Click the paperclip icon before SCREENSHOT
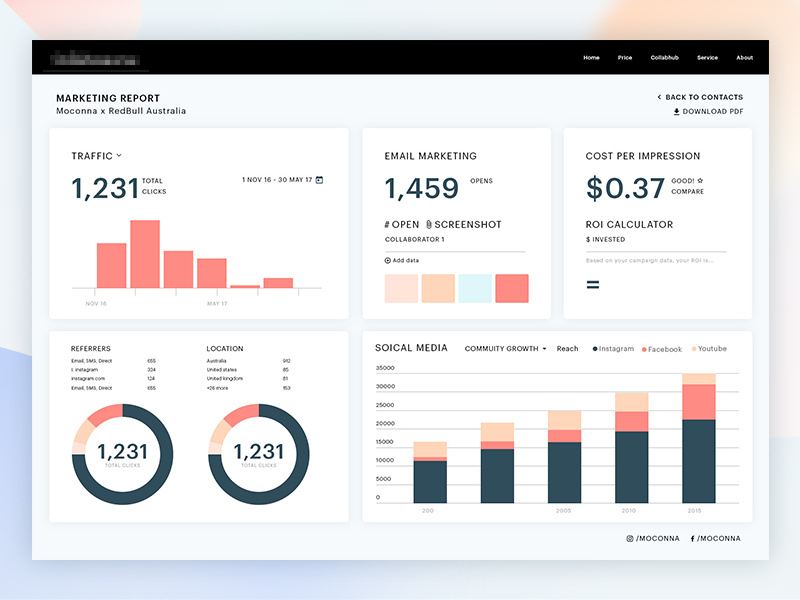The image size is (800, 600). point(429,224)
